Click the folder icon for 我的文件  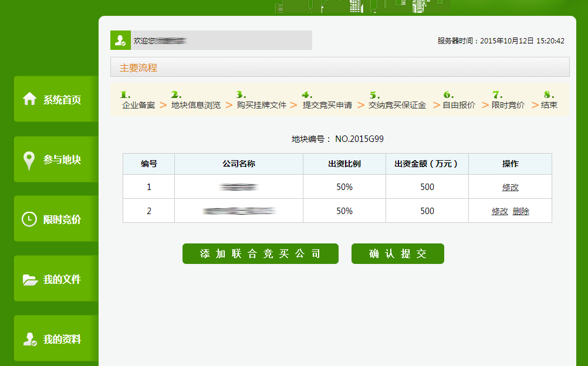pos(30,280)
